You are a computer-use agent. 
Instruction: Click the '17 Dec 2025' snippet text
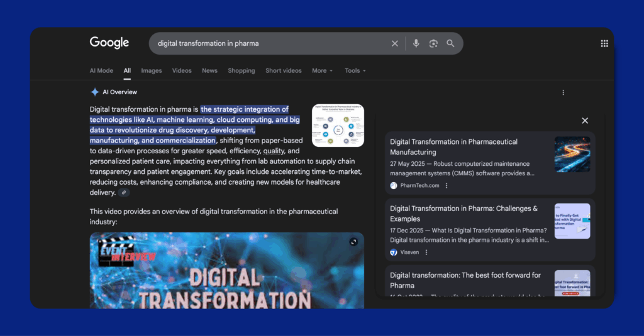coord(407,230)
